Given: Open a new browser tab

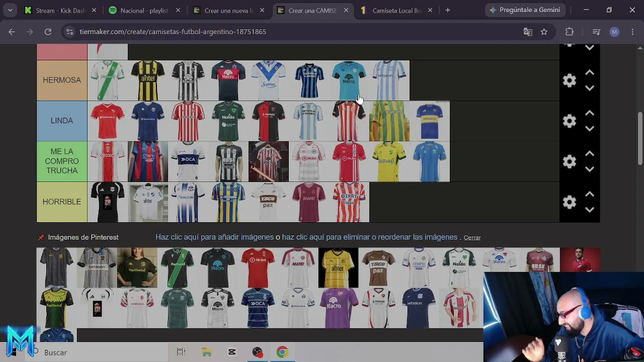Looking at the screenshot, I should tap(448, 10).
